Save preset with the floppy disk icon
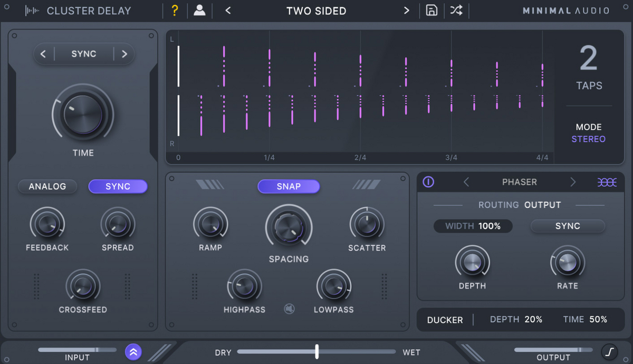The image size is (633, 364). point(431,11)
